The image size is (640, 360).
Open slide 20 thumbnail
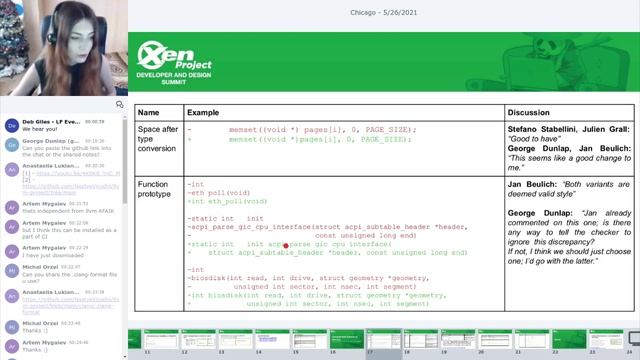click(495, 339)
